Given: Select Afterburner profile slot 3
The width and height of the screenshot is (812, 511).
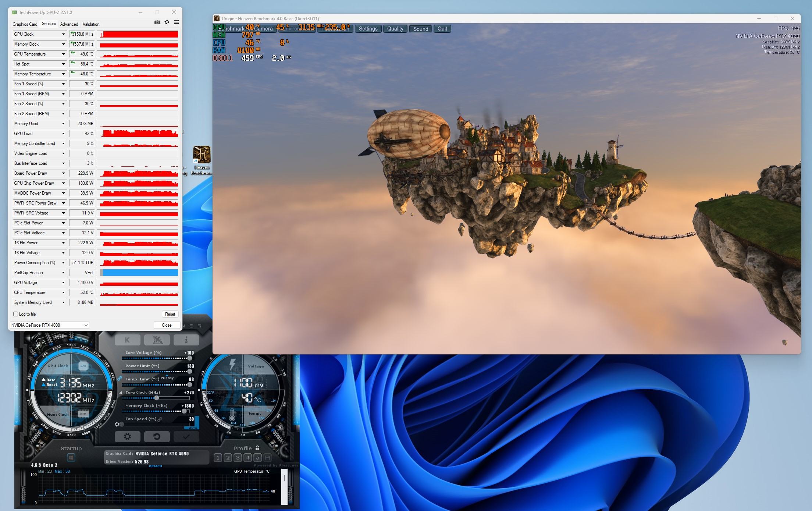Looking at the screenshot, I should tap(238, 458).
